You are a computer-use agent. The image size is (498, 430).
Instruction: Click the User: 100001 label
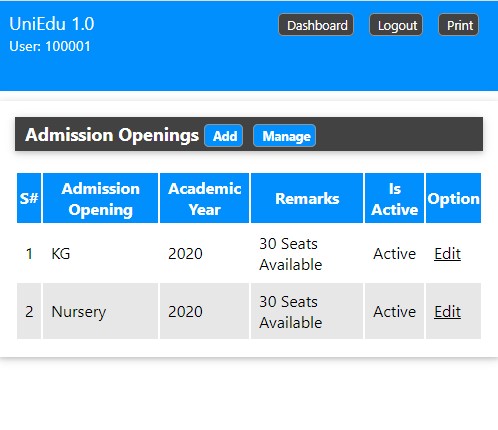[50, 46]
